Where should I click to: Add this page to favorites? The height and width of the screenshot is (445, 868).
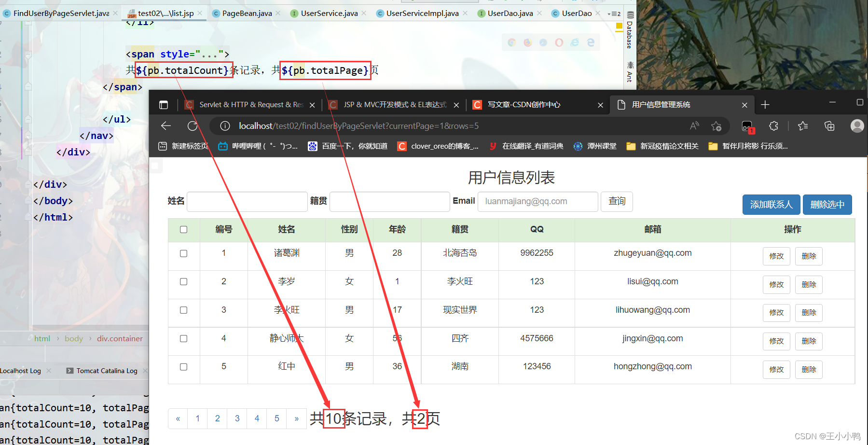pos(716,126)
